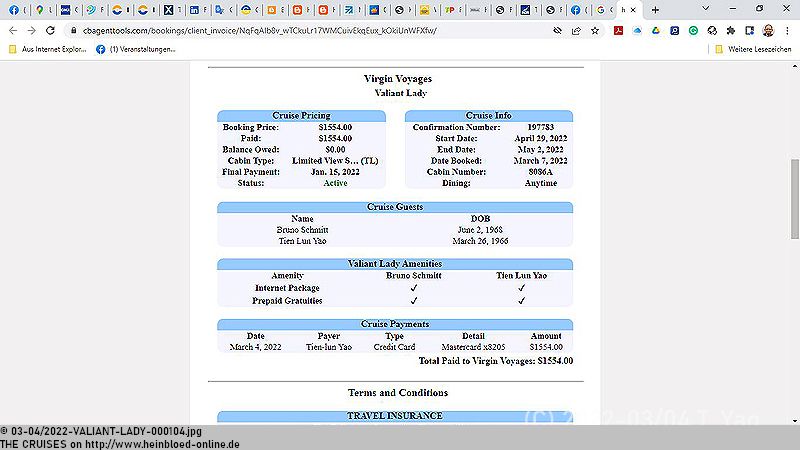Open the Grammarly extension

point(693,31)
